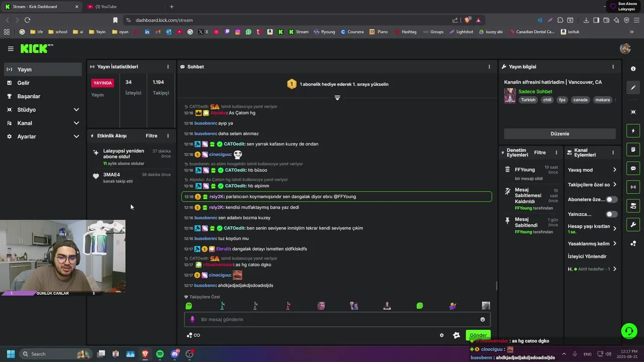This screenshot has height=362, width=644.
Task: Click the green headset support button
Action: tap(629, 331)
